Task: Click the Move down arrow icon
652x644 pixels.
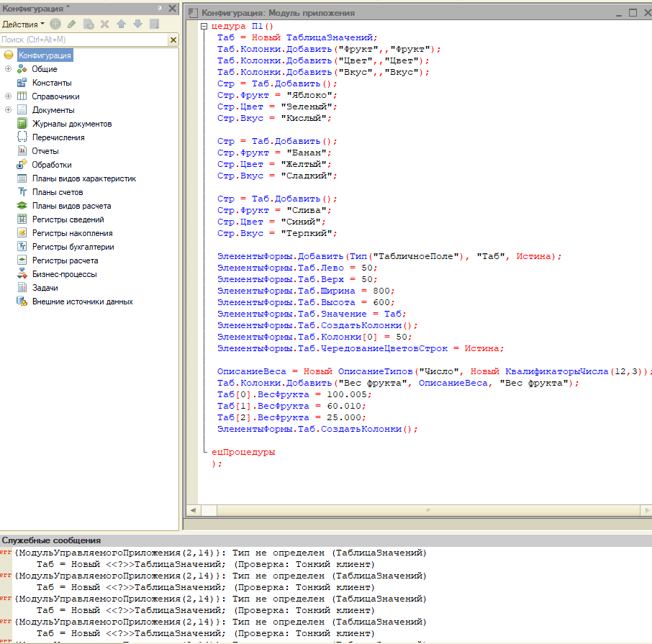Action: [x=137, y=24]
